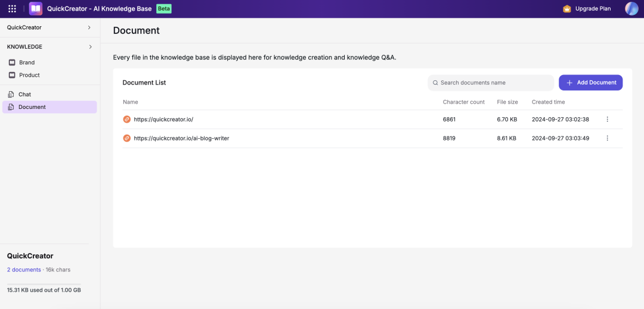Click the Document page title
Image resolution: width=644 pixels, height=309 pixels.
click(137, 30)
